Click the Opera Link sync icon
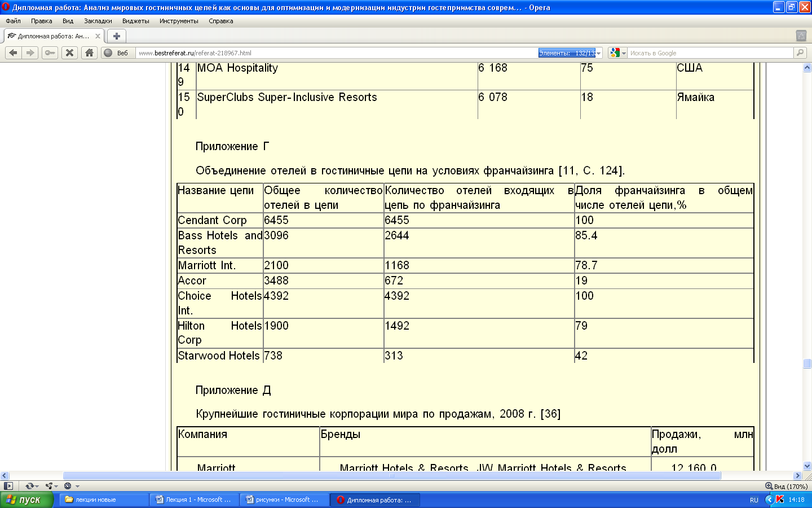The width and height of the screenshot is (812, 508). (29, 486)
